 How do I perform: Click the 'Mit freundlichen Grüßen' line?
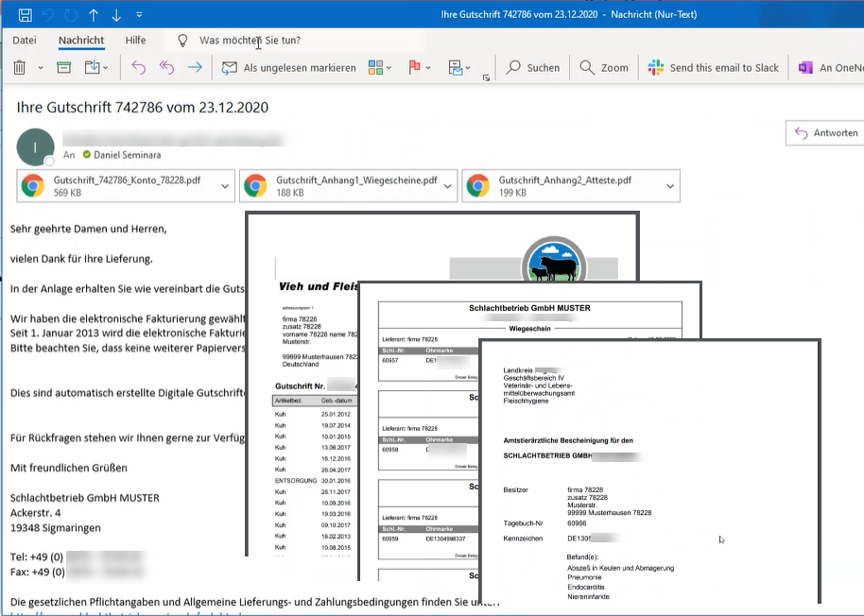click(x=69, y=468)
